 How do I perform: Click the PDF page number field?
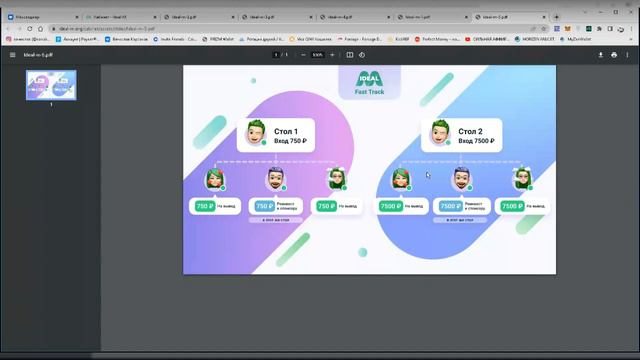276,55
